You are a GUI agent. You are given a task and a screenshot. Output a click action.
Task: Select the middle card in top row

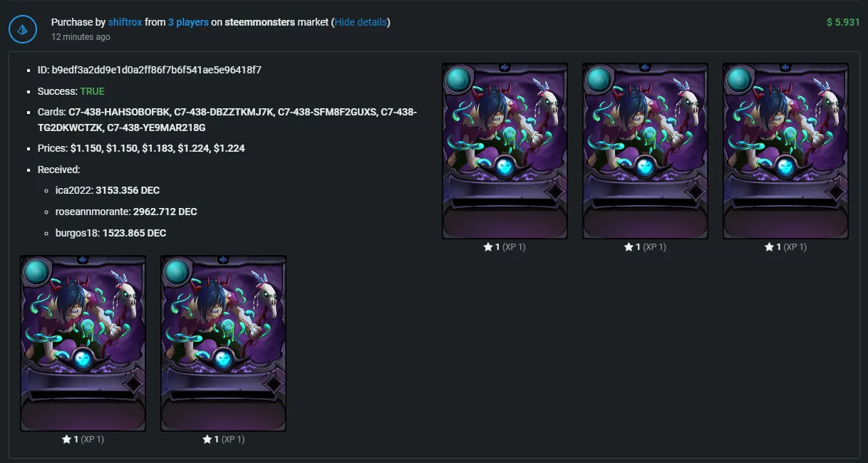click(645, 151)
